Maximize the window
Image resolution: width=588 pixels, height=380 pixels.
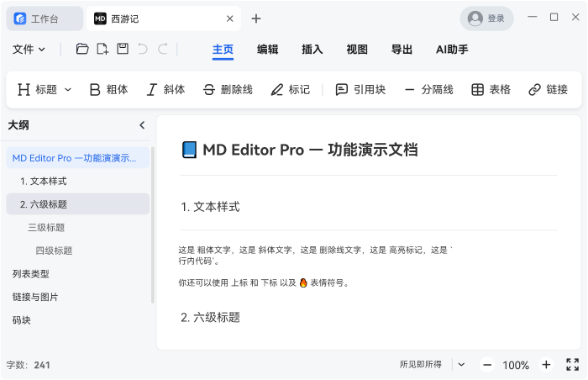(x=554, y=17)
